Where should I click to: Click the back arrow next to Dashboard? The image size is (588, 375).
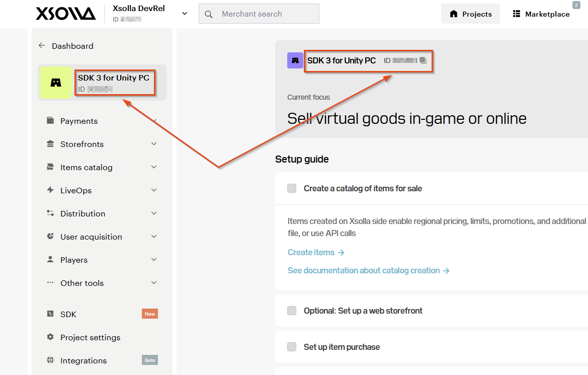click(x=42, y=45)
